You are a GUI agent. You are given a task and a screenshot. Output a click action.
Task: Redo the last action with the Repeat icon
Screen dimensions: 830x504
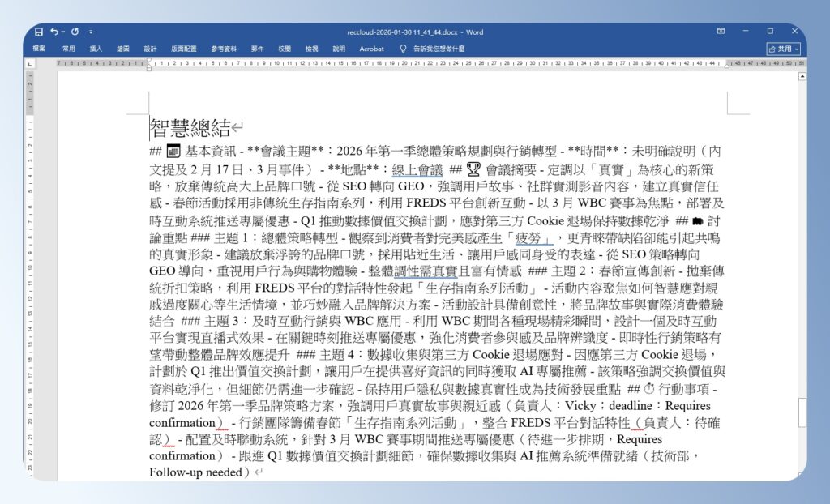75,32
